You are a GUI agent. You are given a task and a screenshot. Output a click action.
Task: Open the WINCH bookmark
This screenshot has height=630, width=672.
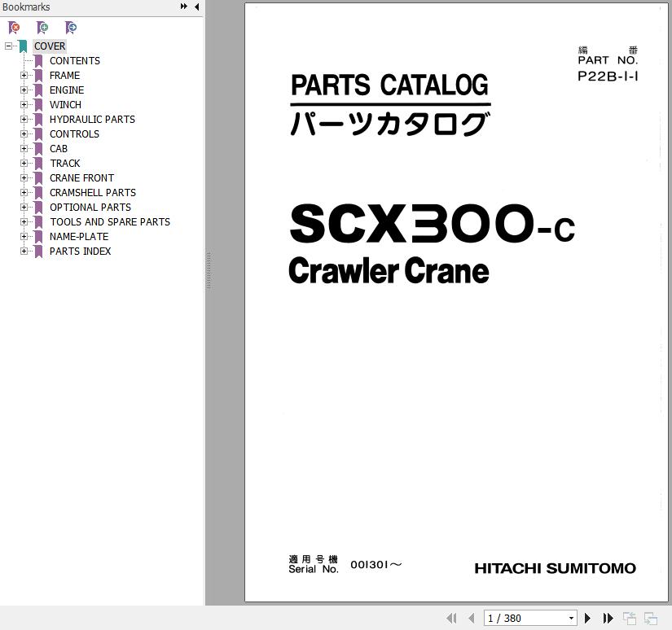tap(66, 104)
